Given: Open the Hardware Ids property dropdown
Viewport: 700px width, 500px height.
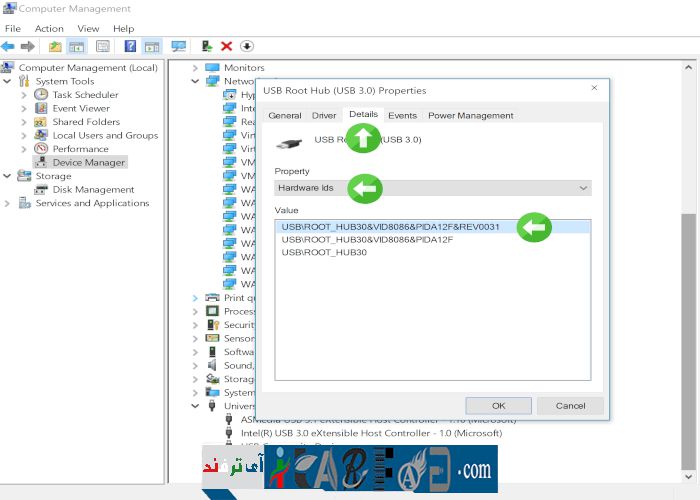Looking at the screenshot, I should tap(432, 188).
